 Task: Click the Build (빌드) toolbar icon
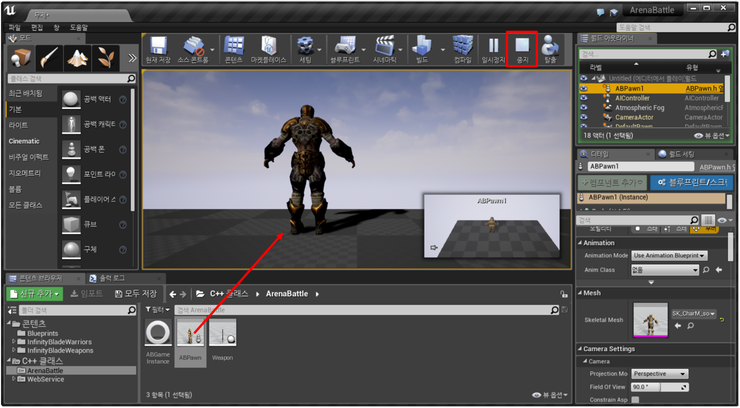[421, 46]
